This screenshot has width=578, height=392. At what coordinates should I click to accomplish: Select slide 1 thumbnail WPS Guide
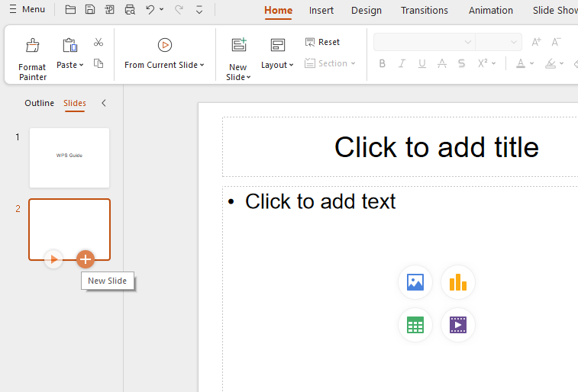click(69, 157)
